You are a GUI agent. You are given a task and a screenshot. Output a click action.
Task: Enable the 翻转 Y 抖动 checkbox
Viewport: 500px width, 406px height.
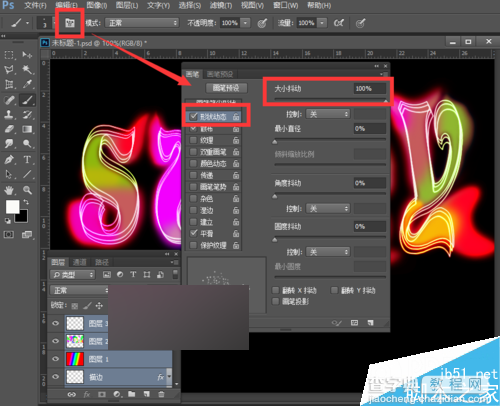click(334, 290)
